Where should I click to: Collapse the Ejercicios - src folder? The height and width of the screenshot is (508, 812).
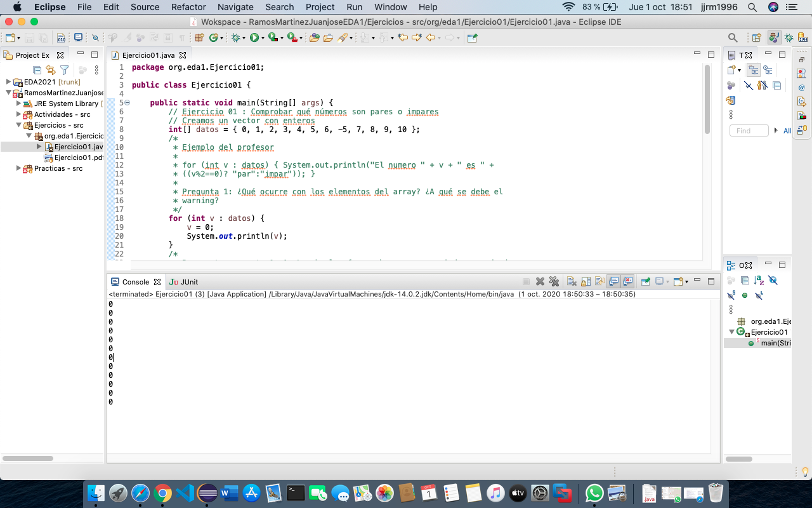tap(19, 125)
